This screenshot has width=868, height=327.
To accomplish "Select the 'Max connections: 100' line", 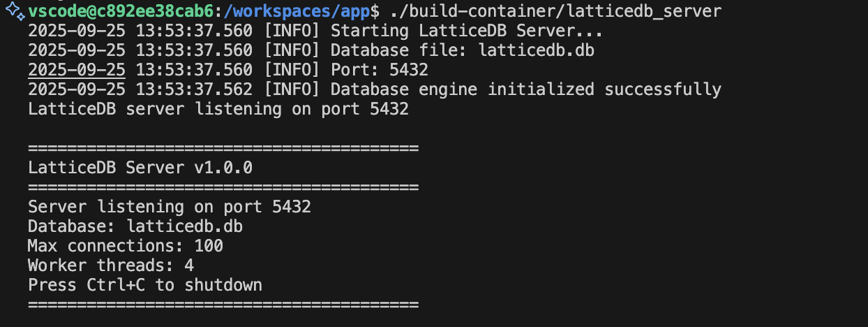I will pos(126,246).
